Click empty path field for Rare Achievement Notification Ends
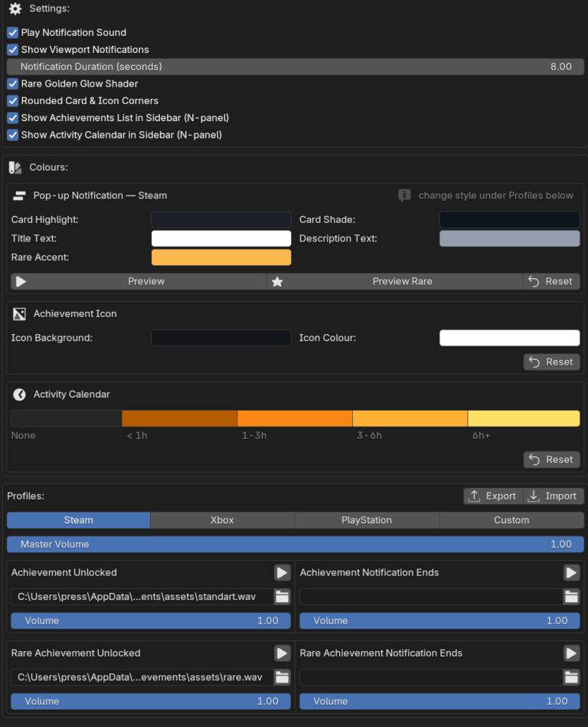 [431, 677]
